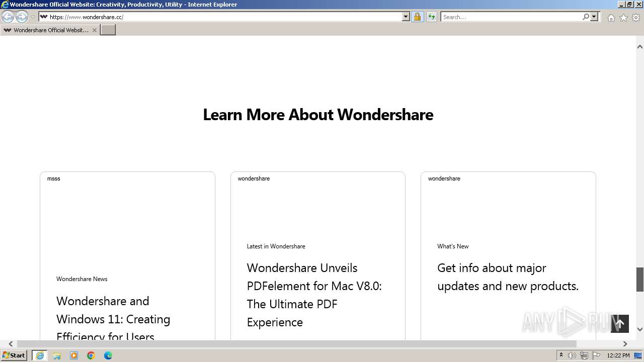The height and width of the screenshot is (362, 644).
Task: Click the magnifier search icon
Action: [586, 17]
